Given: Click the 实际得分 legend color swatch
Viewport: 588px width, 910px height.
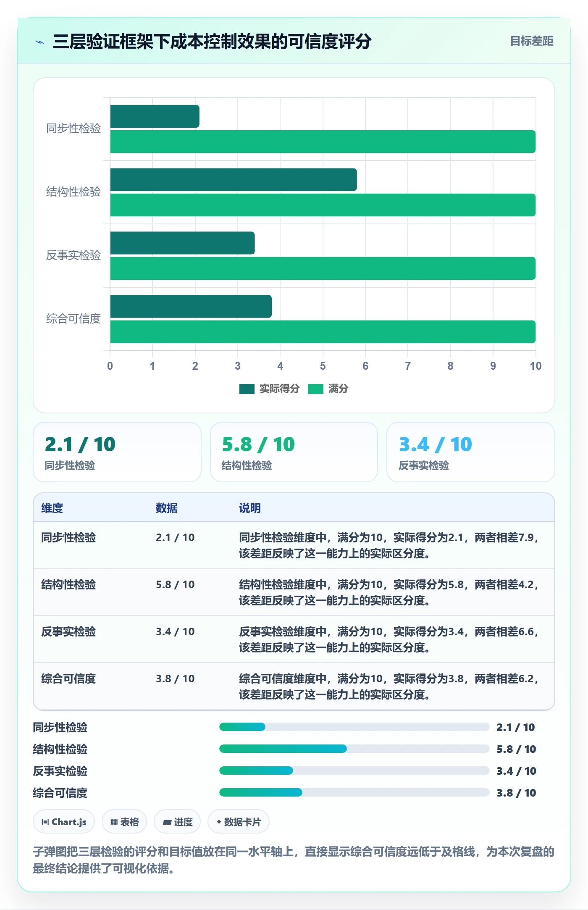Looking at the screenshot, I should click(x=247, y=389).
